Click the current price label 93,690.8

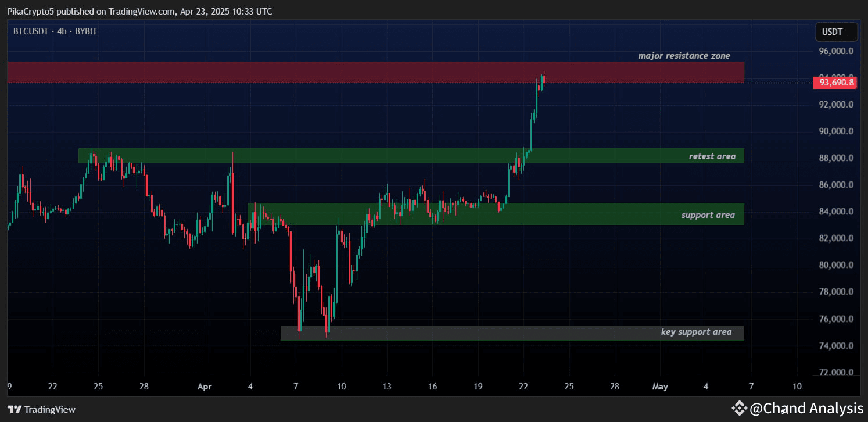(836, 83)
